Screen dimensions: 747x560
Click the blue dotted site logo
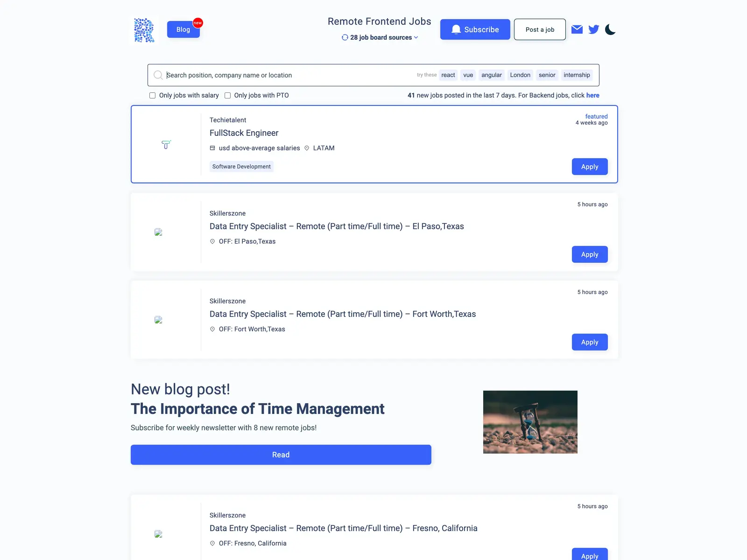click(144, 30)
